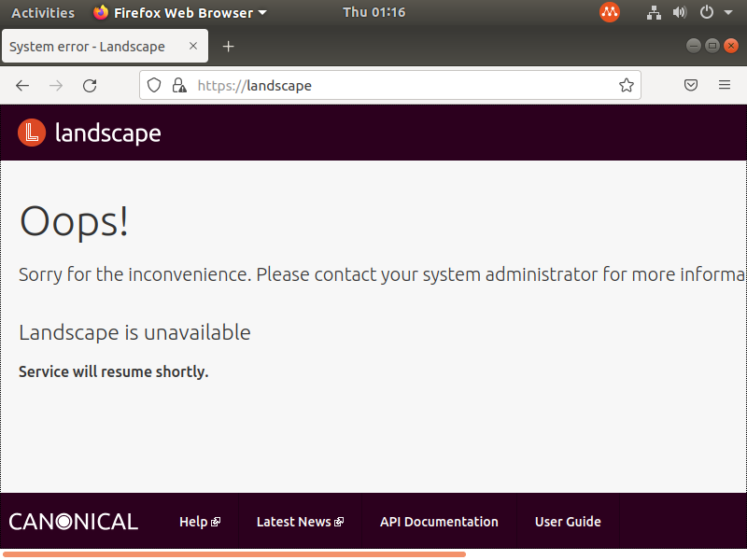Click the horizontal scrollbar at the bottom
The image size is (747, 560).
tap(234, 554)
